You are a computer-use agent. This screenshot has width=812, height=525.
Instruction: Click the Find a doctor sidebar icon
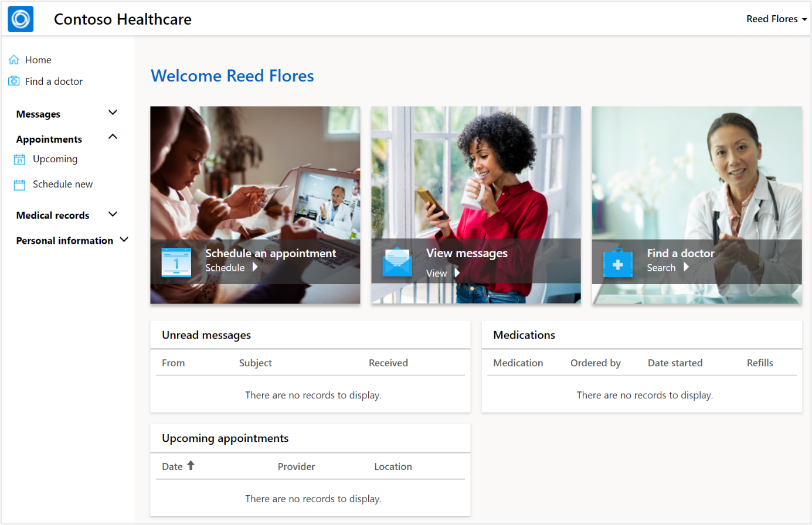pyautogui.click(x=14, y=81)
